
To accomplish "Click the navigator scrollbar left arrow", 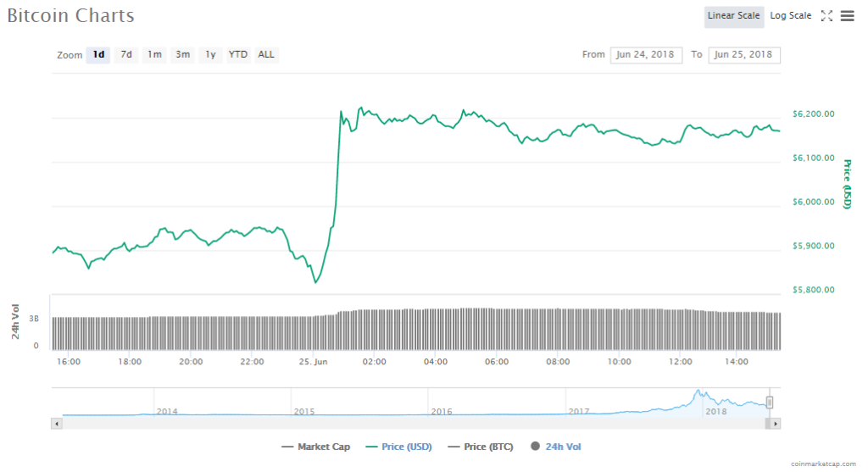I will point(57,423).
